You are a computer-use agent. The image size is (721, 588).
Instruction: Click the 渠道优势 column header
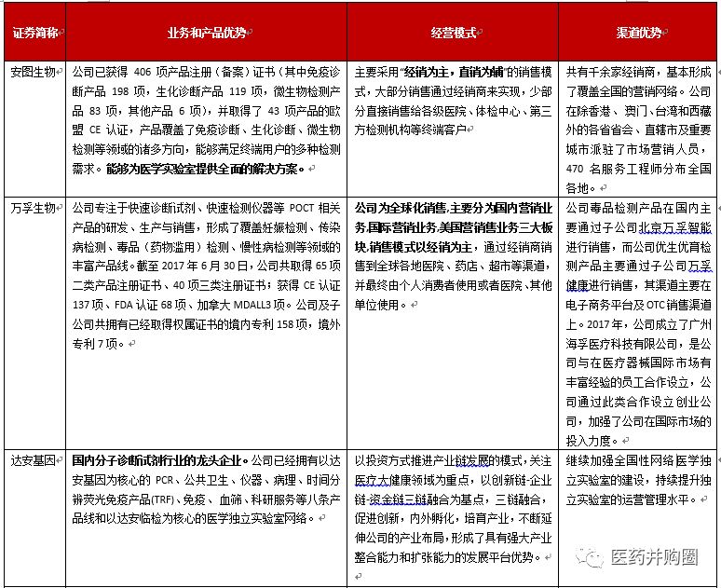pos(638,33)
